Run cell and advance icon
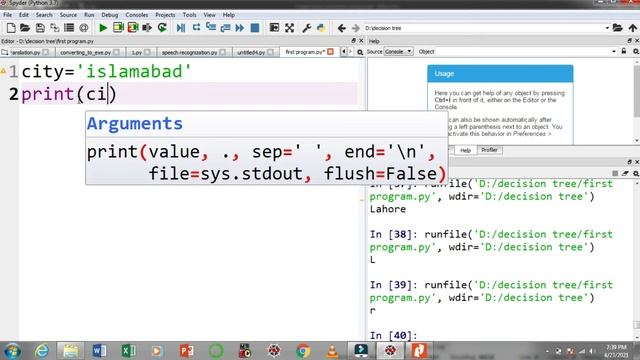The image size is (640, 360). (133, 28)
